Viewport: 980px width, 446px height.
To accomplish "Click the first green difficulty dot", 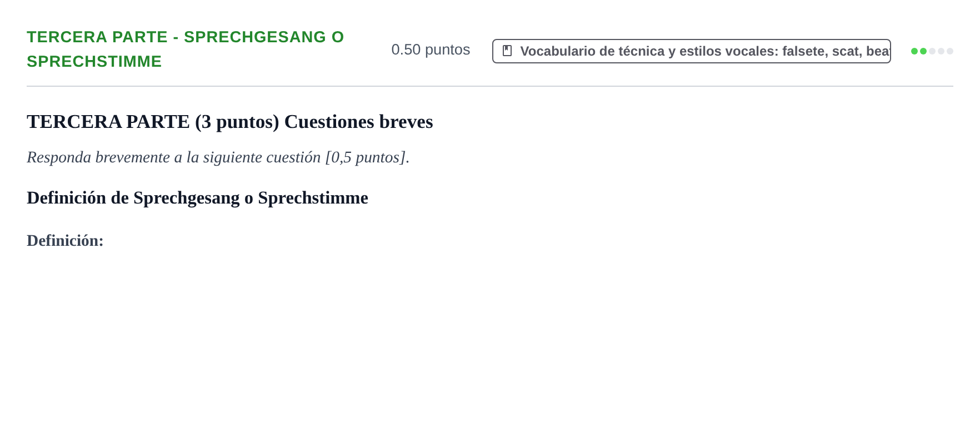I will pos(914,51).
